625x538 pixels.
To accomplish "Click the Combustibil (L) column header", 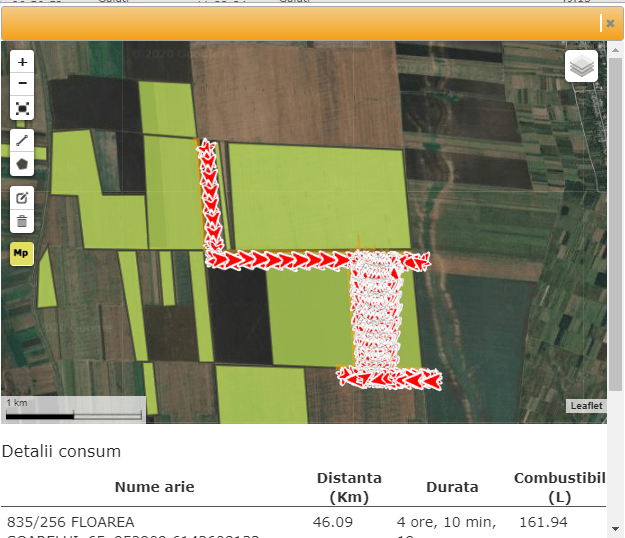I will [x=559, y=487].
